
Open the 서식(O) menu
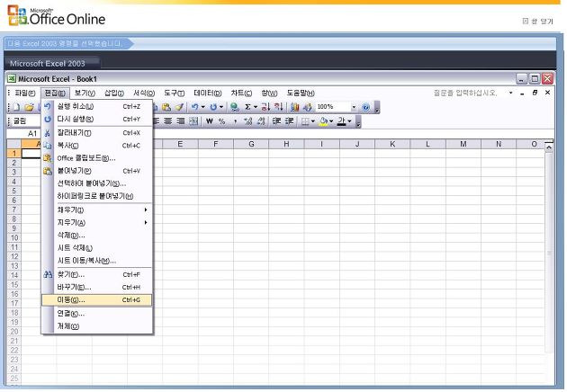(144, 94)
